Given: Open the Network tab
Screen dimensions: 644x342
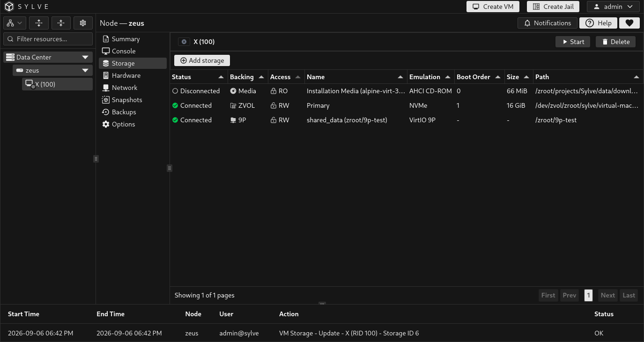Looking at the screenshot, I should click(133, 88).
